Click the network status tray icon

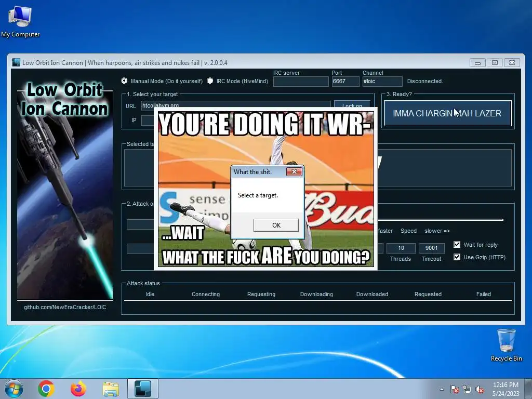(x=467, y=389)
